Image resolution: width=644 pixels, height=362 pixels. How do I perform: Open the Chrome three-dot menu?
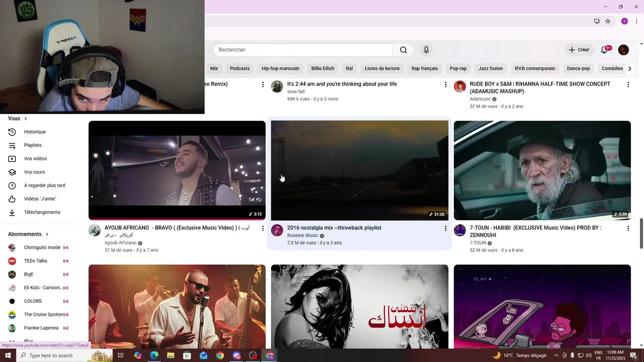tap(636, 21)
